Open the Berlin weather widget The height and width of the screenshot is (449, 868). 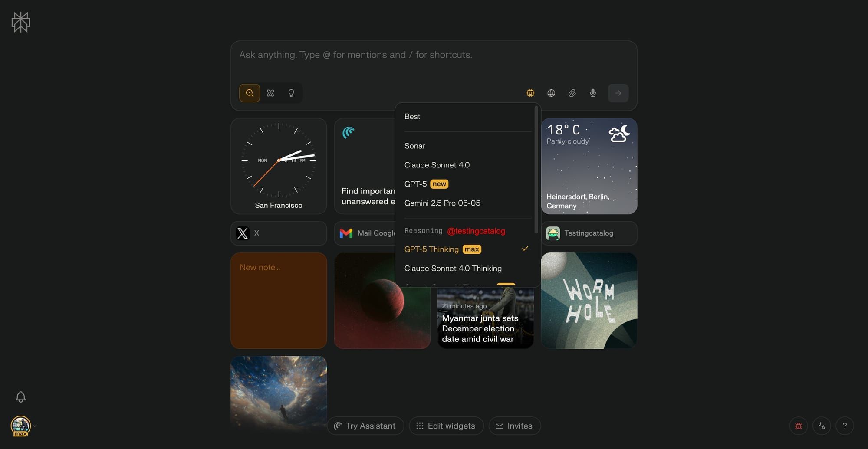point(589,166)
